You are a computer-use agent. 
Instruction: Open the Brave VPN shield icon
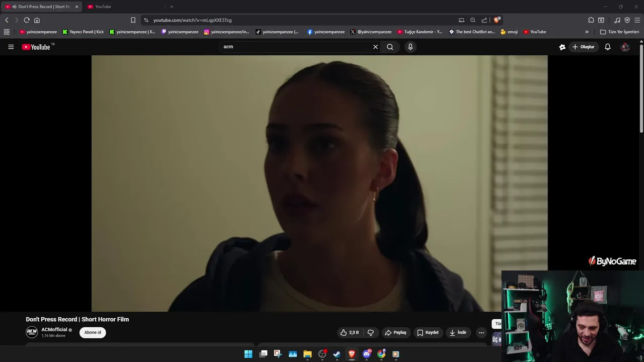[627, 20]
